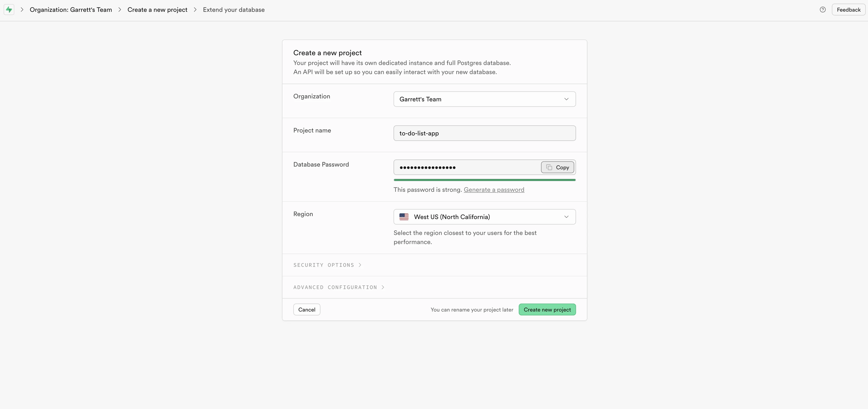
Task: Select Extend your database breadcrumb
Action: [x=234, y=10]
